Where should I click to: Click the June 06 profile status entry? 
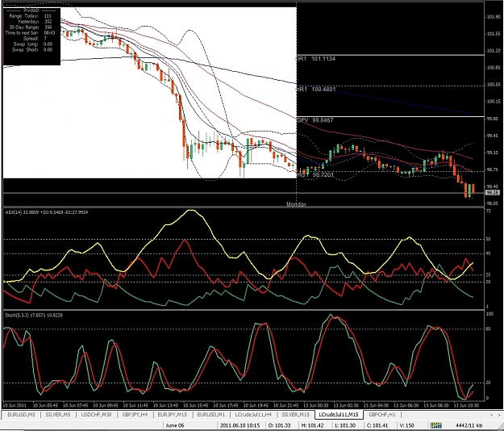175,425
